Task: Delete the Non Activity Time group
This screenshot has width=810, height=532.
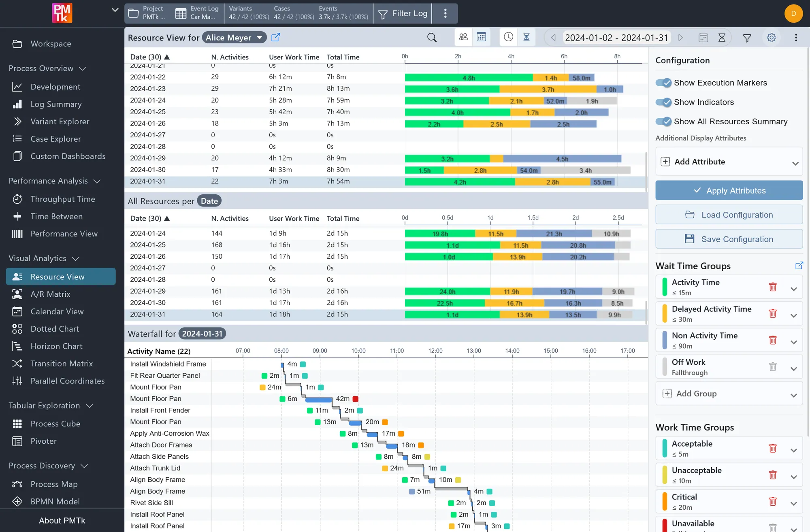Action: [x=773, y=340]
